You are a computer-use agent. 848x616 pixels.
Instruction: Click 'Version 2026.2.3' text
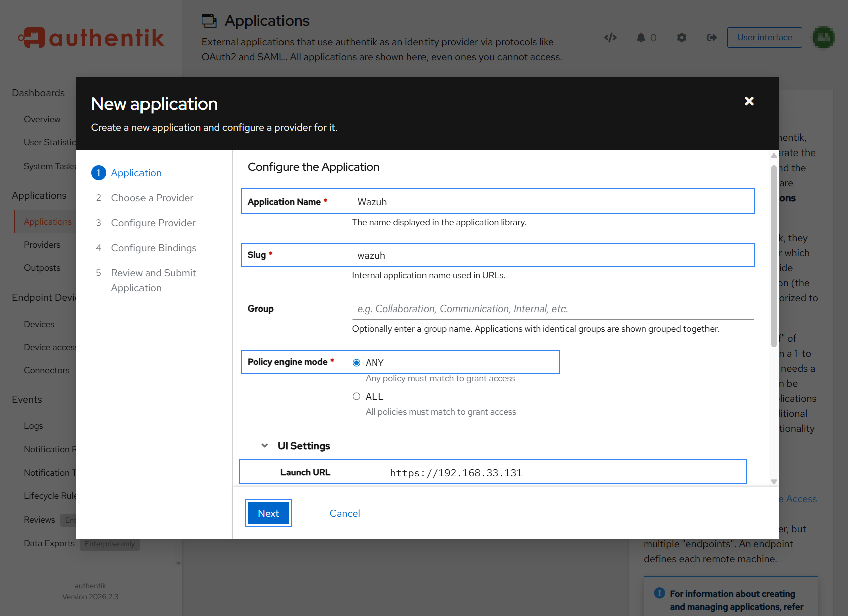90,597
